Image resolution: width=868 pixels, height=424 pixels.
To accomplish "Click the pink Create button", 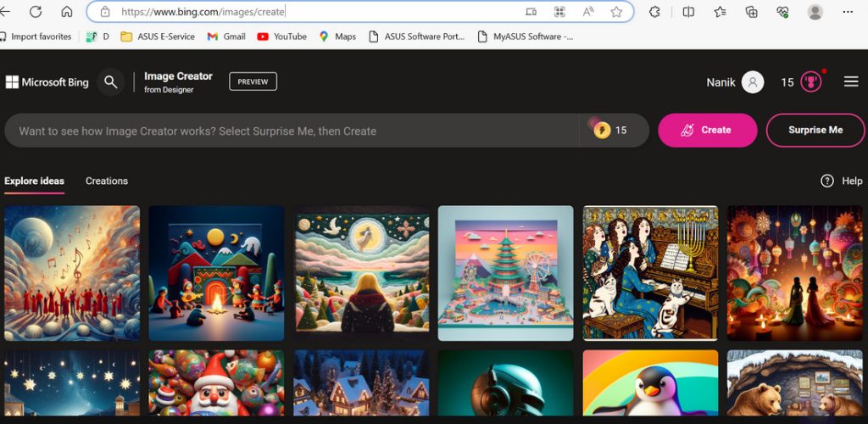I will tap(708, 130).
